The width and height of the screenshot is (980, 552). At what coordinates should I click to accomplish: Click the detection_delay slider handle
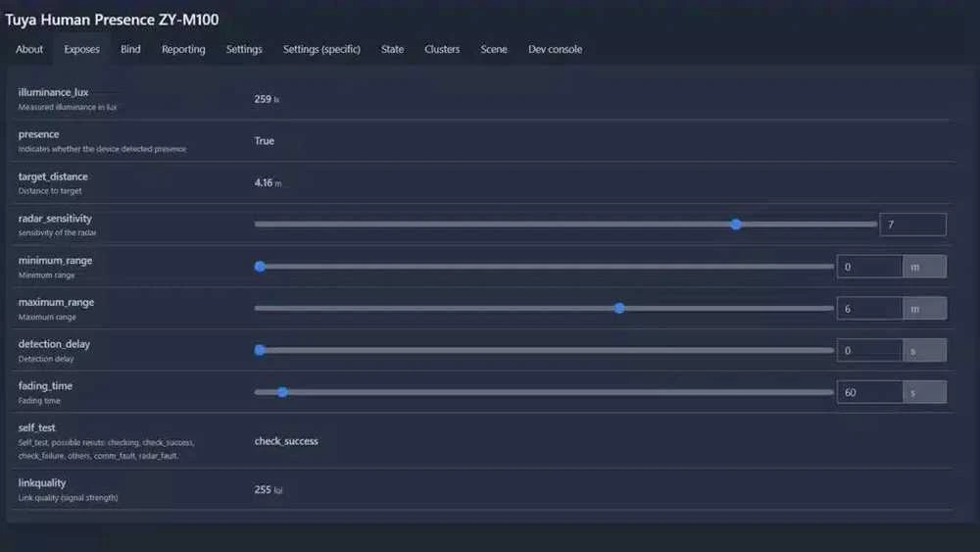260,350
